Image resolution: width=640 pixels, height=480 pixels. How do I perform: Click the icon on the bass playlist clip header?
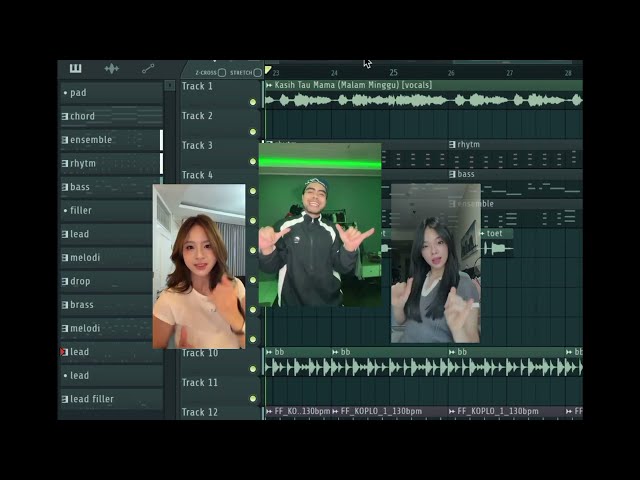(x=452, y=174)
